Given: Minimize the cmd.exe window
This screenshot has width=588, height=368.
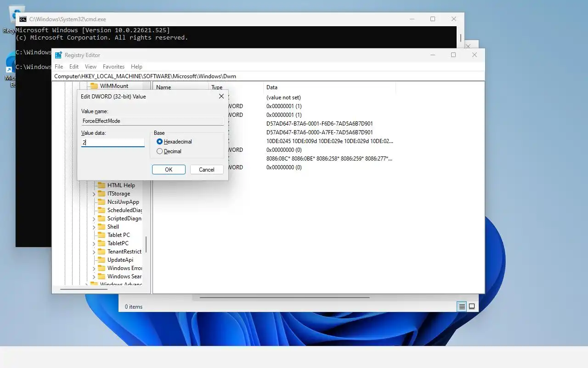Looking at the screenshot, I should click(412, 19).
